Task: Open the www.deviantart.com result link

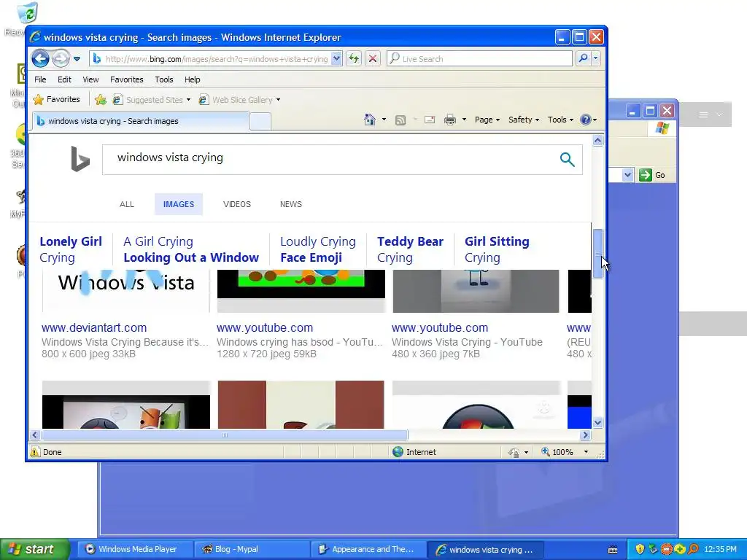Action: pos(94,327)
